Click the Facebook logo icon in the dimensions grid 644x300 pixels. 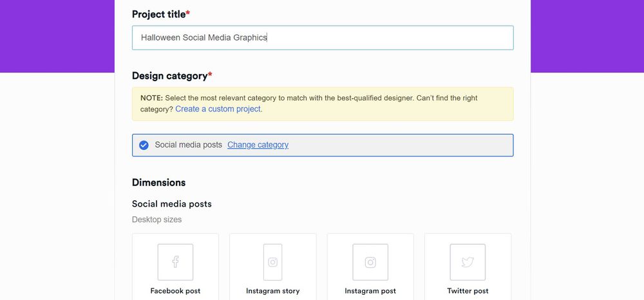coord(175,262)
